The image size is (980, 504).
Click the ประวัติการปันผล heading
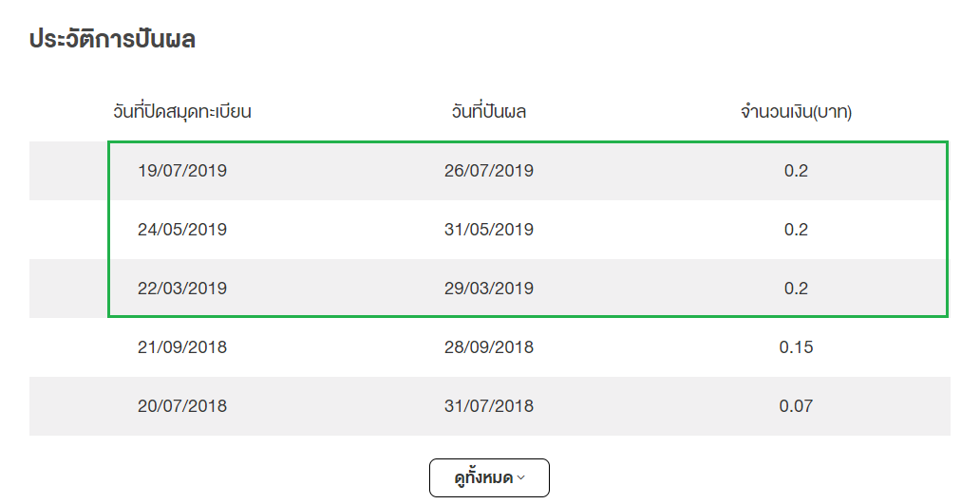[x=112, y=40]
